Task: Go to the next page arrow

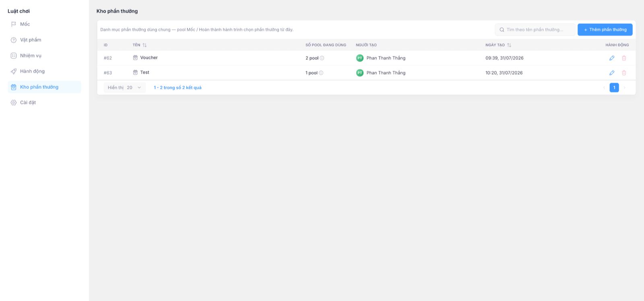Action: coord(624,87)
